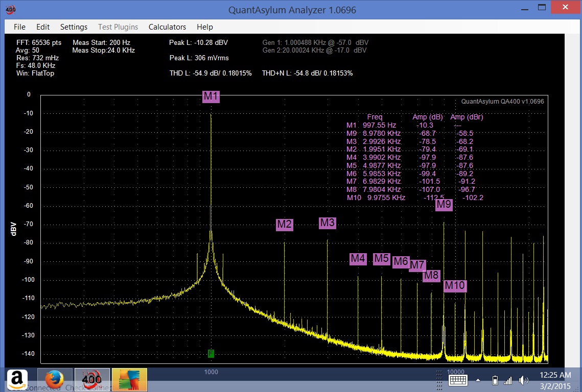Image resolution: width=582 pixels, height=392 pixels.
Task: Open Firefox from the taskbar
Action: pos(55,380)
